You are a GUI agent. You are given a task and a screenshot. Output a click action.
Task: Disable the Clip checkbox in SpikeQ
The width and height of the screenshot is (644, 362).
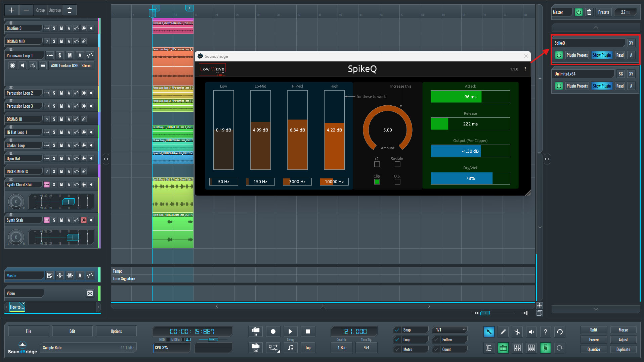(377, 182)
